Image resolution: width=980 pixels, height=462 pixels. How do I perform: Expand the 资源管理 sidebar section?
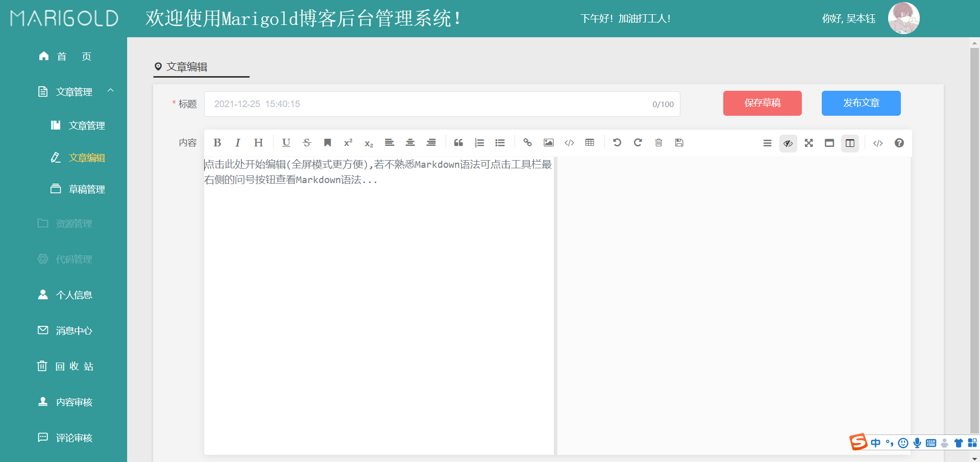[75, 223]
